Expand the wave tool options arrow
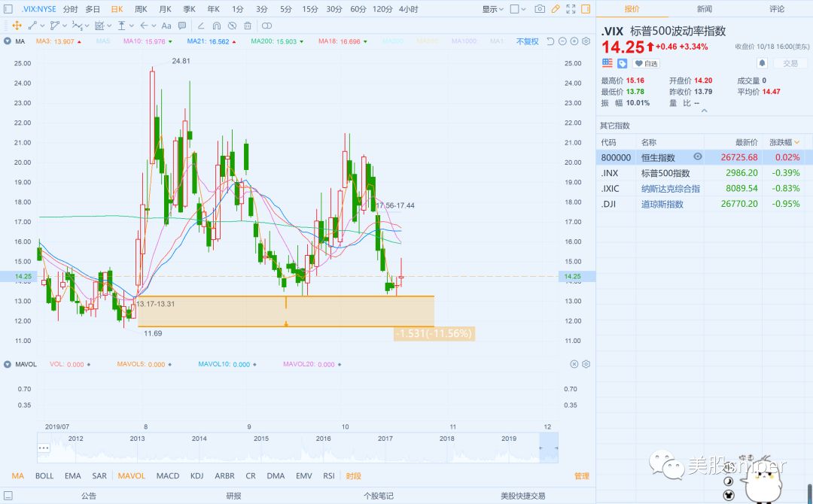Viewport: 813px width, 504px height. tap(87, 26)
